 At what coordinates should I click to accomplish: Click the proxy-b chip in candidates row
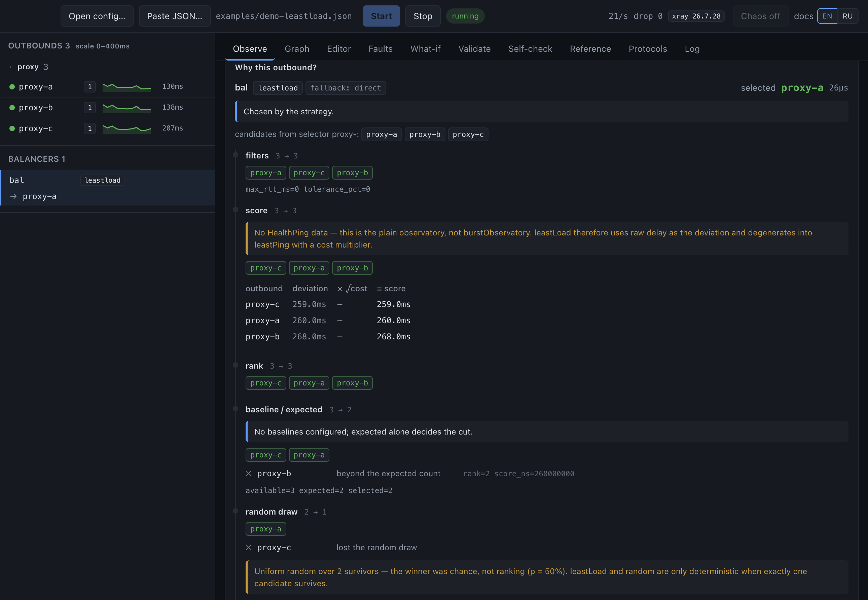425,135
